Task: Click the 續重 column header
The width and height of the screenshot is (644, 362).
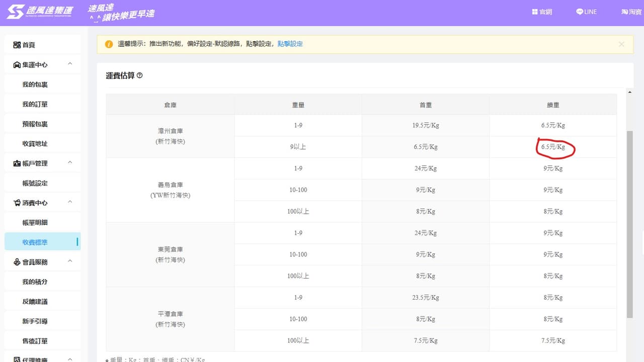Action: tap(553, 105)
